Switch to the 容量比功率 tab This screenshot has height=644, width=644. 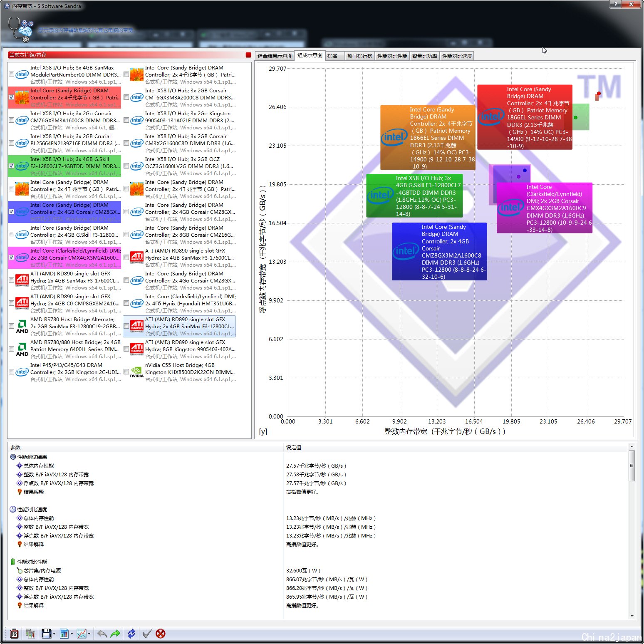click(425, 56)
